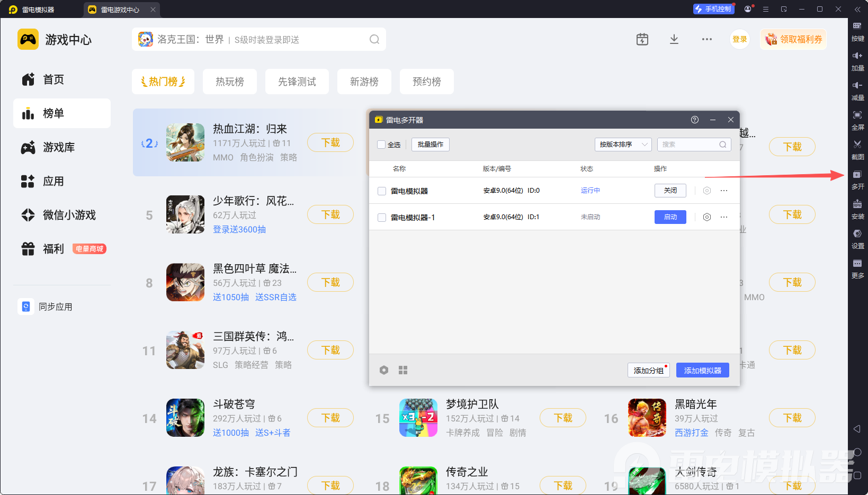Open 游戏库 in the left navigation

62,147
